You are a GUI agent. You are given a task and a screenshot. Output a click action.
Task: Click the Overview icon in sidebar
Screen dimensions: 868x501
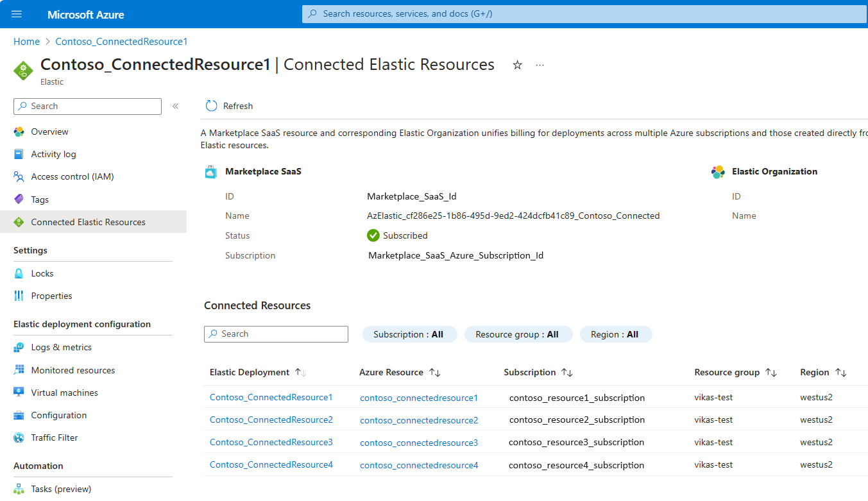coord(19,132)
